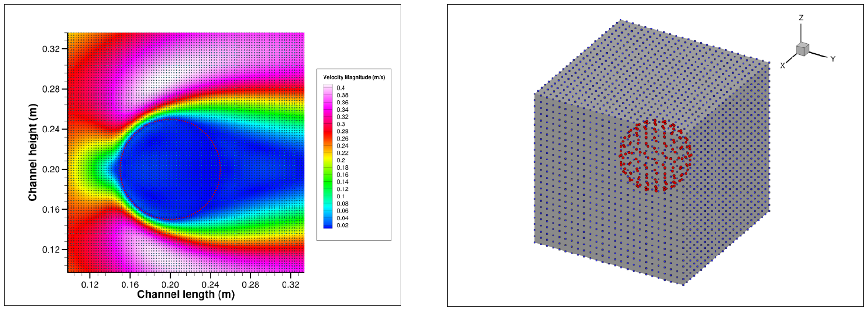Click the Z axis label of the orientation triad
Screen dimensions: 868x311
(x=801, y=18)
